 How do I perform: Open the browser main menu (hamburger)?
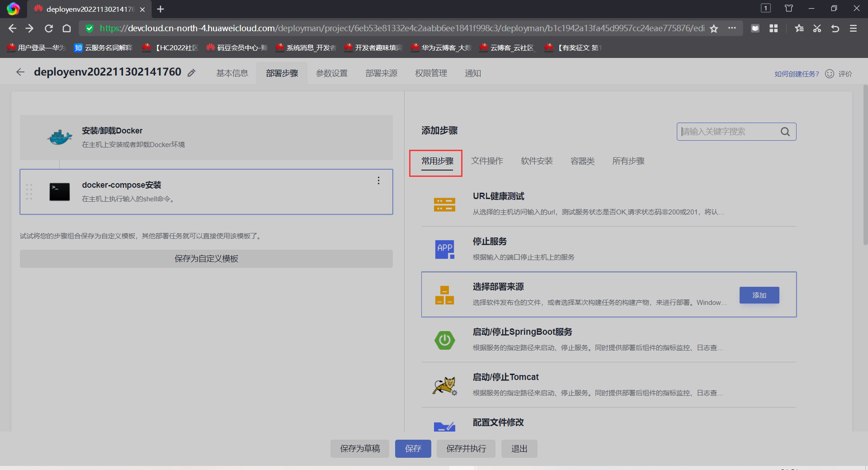tap(853, 28)
